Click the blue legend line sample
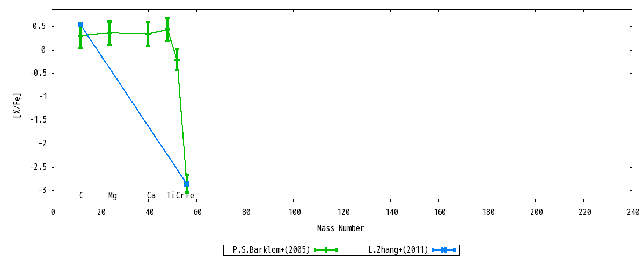The image size is (644, 258). click(x=444, y=250)
